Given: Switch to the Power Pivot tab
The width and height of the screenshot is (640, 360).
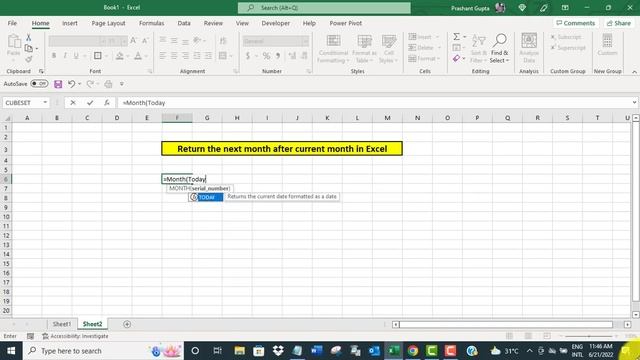Looking at the screenshot, I should (346, 23).
